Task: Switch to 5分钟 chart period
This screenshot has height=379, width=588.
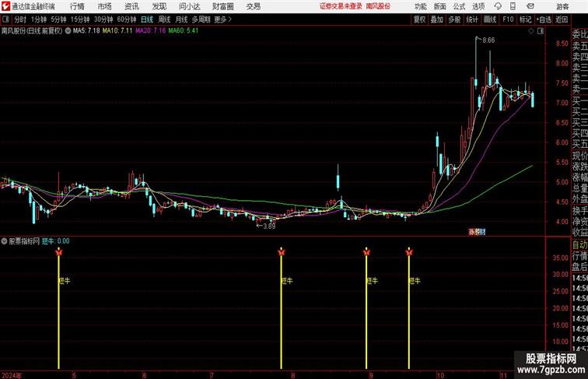Action: coord(58,19)
